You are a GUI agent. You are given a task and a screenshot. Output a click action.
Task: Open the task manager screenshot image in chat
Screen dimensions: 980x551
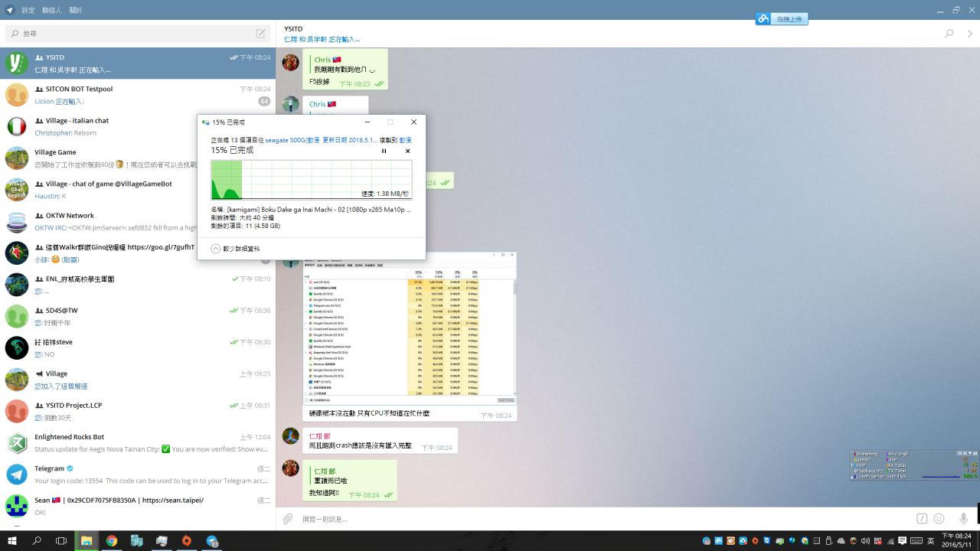point(410,328)
